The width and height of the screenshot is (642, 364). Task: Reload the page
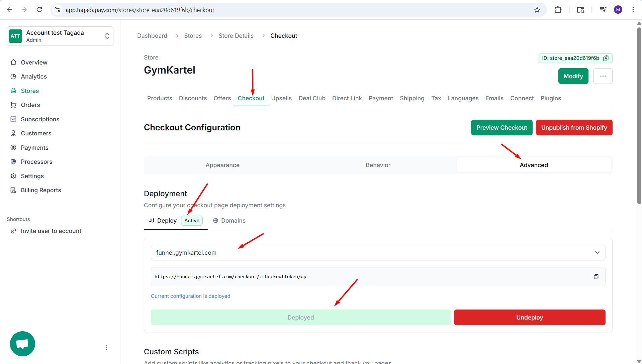[39, 10]
